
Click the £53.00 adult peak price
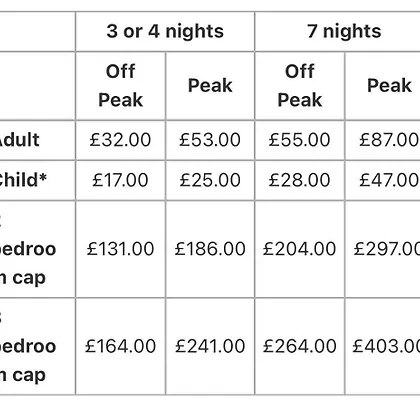click(x=210, y=140)
